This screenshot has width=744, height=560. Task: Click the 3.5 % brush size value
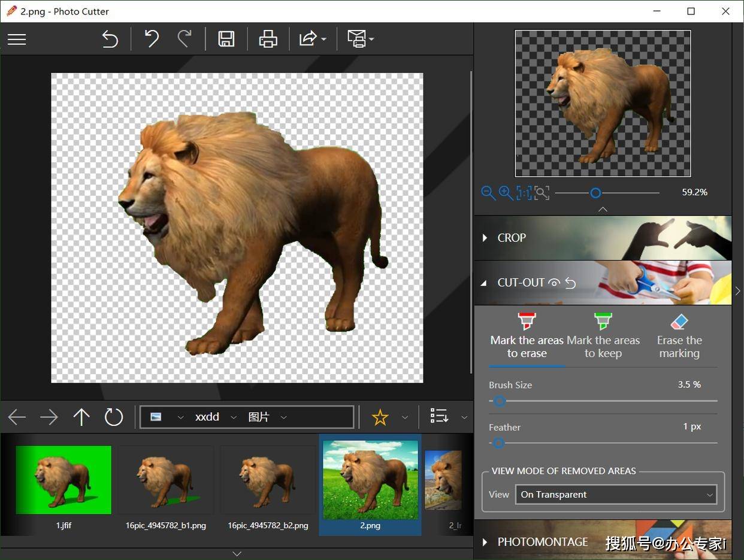pyautogui.click(x=689, y=385)
